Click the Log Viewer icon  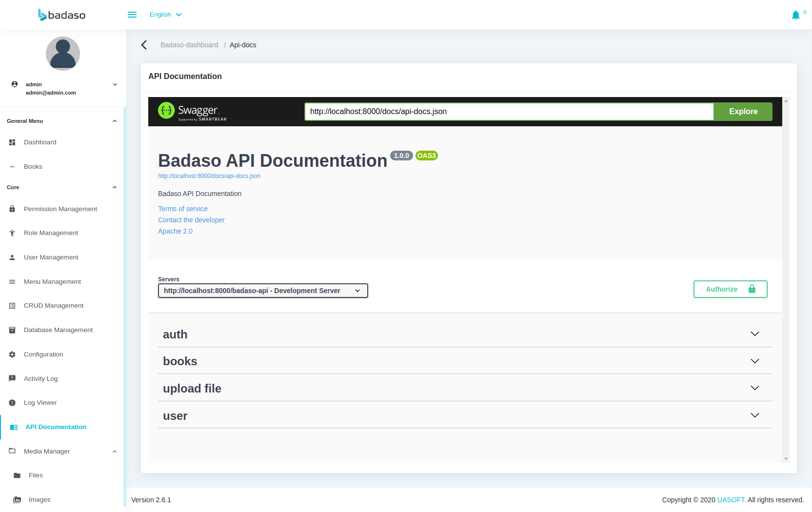point(12,403)
